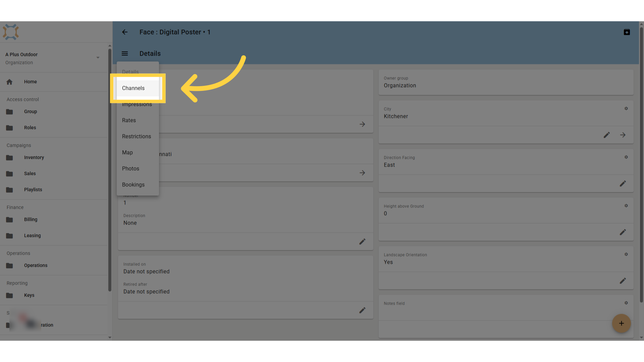
Task: Open the Inventory folder
Action: pos(54,158)
